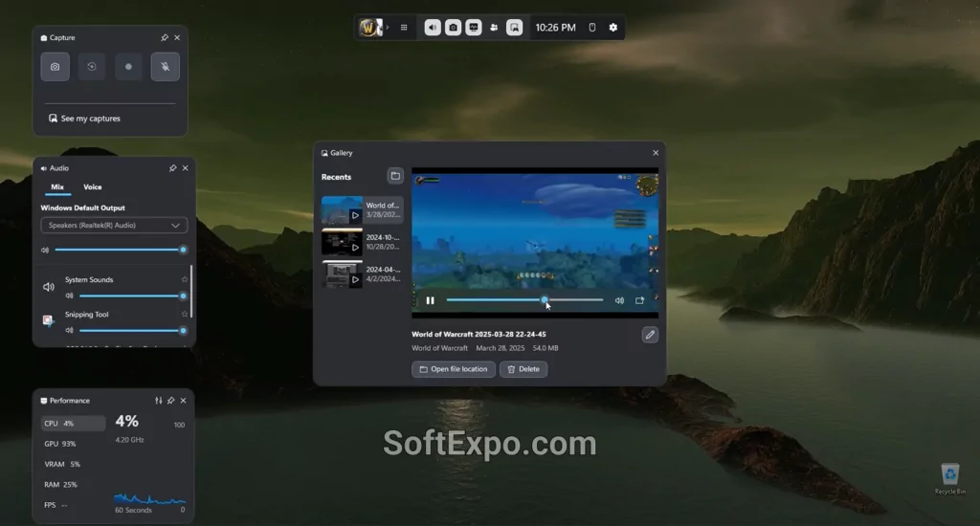Close the Gallery widget
The width and height of the screenshot is (980, 526).
(656, 153)
